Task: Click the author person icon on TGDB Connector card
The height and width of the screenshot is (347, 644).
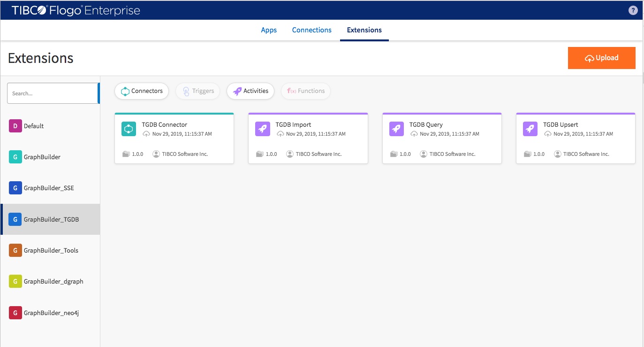Action: click(156, 154)
